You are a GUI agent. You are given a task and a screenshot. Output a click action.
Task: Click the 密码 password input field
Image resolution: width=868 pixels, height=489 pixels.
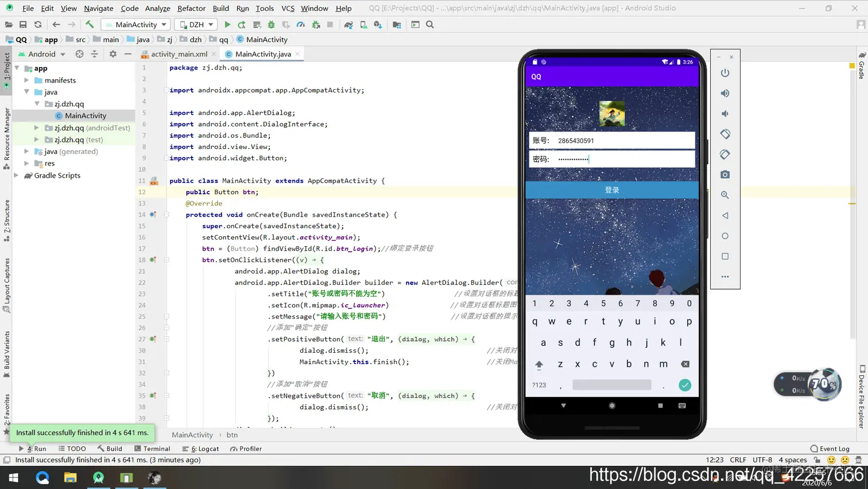[612, 159]
